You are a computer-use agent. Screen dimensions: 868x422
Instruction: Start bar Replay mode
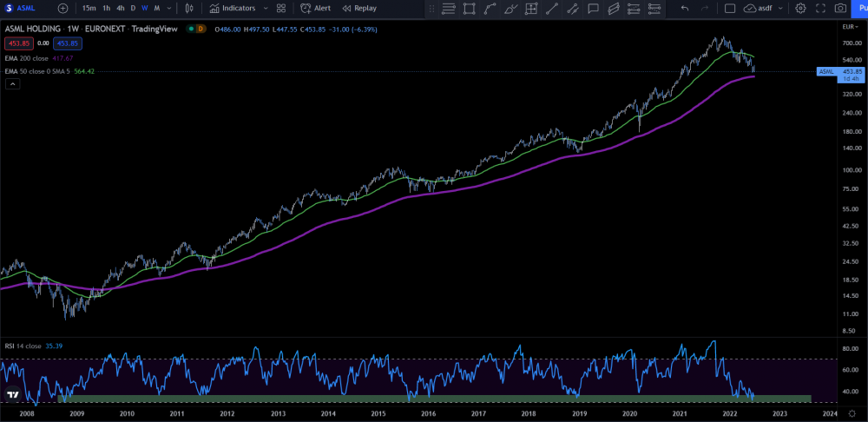[x=359, y=9]
